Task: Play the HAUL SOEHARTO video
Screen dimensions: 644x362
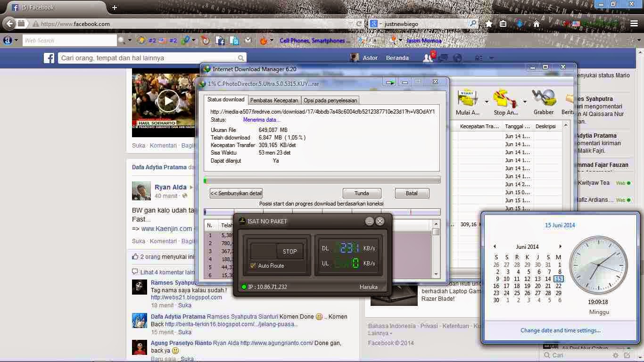Action: [168, 100]
